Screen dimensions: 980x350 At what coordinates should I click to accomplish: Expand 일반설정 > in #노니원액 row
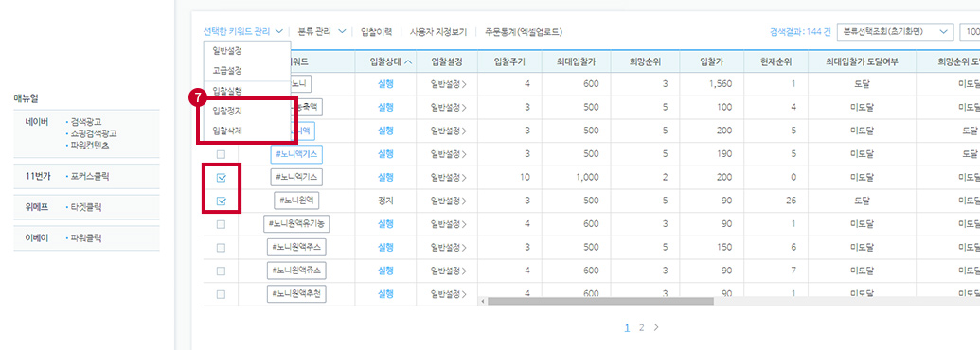[x=449, y=201]
